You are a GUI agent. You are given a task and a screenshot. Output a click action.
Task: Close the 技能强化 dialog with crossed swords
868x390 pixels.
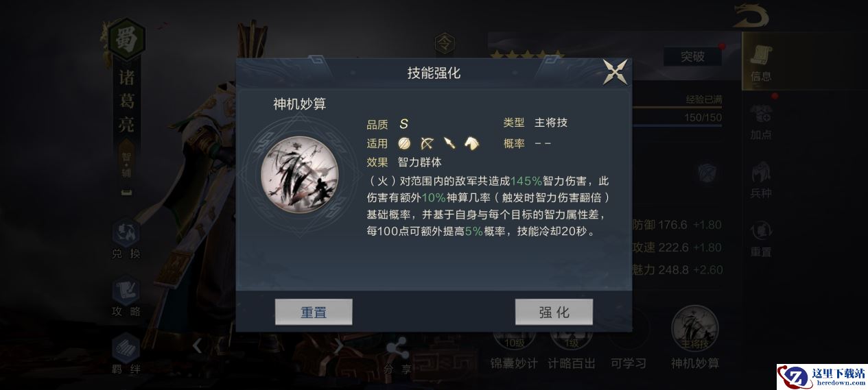[x=615, y=72]
